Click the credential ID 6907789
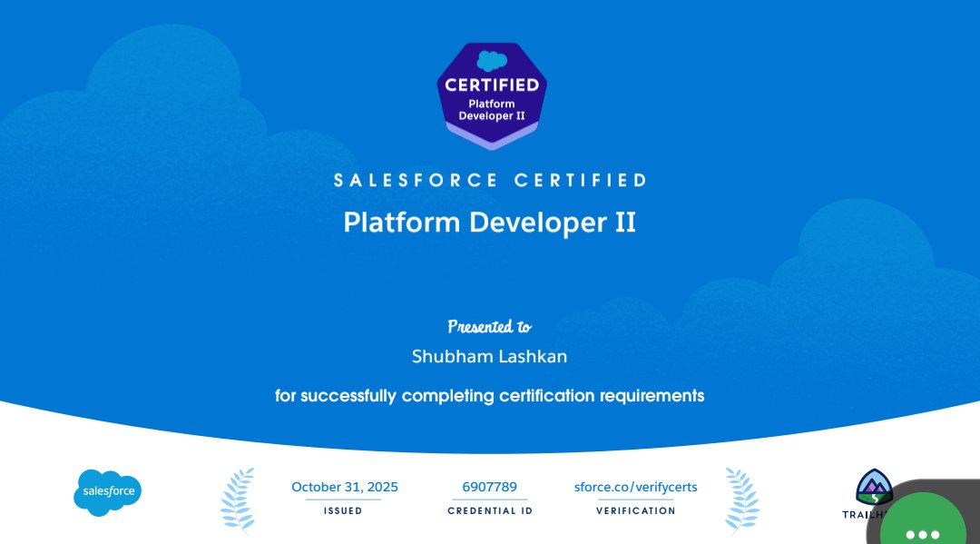Viewport: 980px width, 544px height. (x=490, y=487)
